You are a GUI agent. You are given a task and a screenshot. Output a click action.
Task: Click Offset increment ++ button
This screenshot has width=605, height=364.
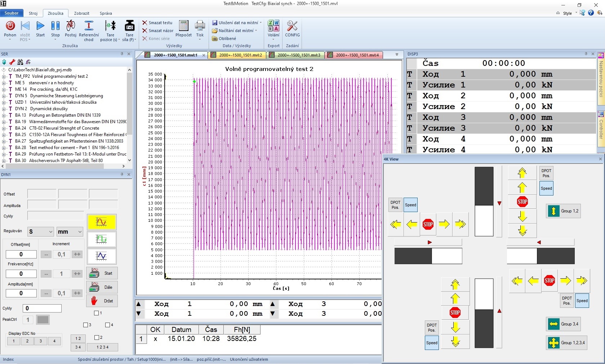[x=77, y=254]
